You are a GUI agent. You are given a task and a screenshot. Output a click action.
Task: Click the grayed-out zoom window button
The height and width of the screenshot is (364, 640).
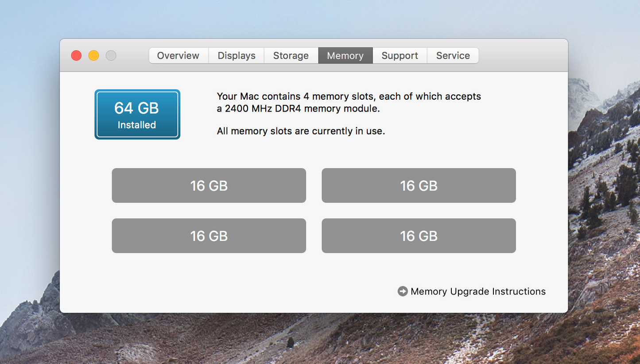pyautogui.click(x=111, y=56)
